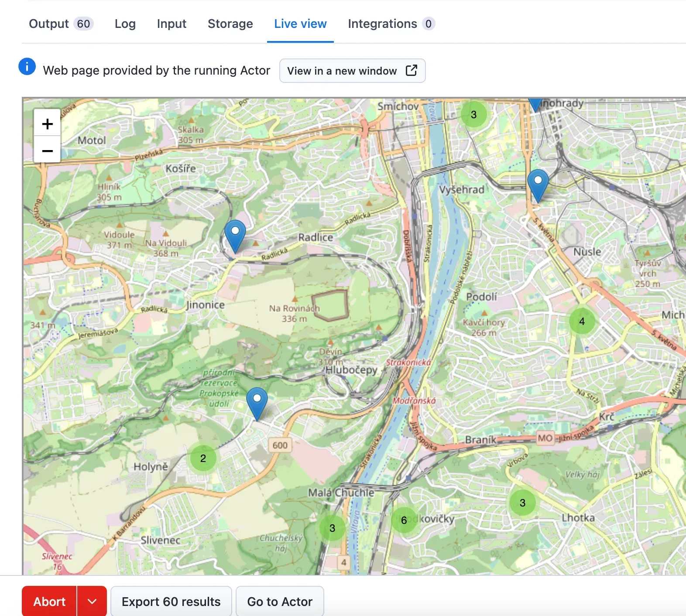Click the Košíře label on map
The width and height of the screenshot is (686, 616).
181,168
